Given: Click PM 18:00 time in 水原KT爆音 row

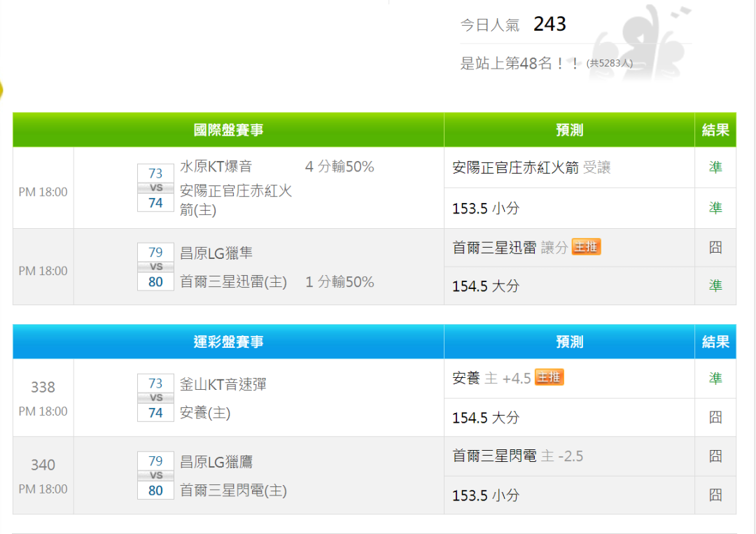Looking at the screenshot, I should click(x=43, y=192).
